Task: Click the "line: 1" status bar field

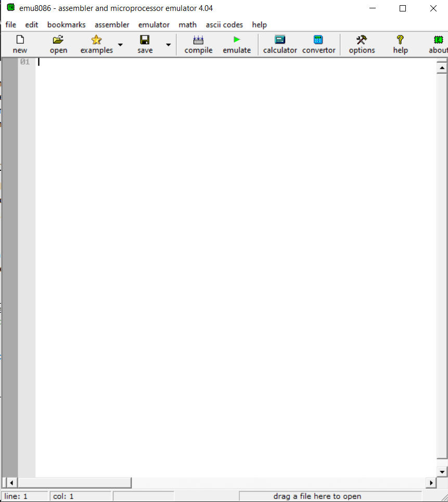Action: pyautogui.click(x=24, y=496)
